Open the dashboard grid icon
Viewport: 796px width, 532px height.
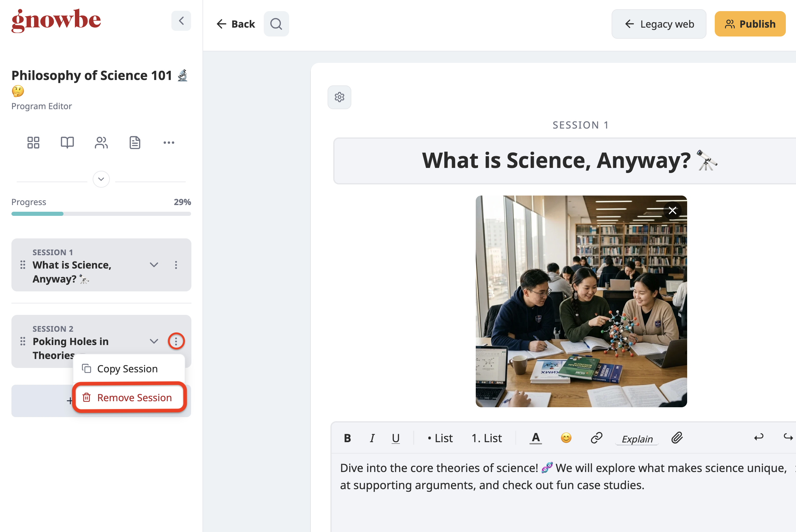pyautogui.click(x=33, y=143)
